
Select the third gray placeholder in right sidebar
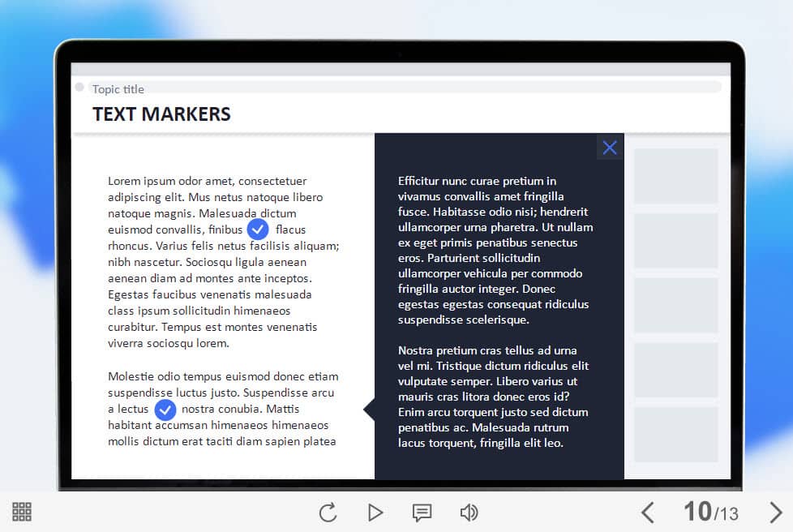click(675, 306)
